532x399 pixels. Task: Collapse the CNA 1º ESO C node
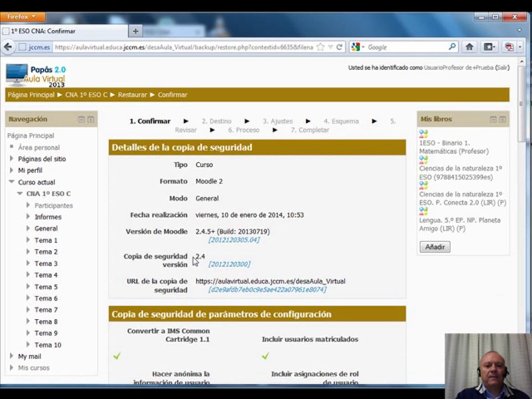(x=20, y=193)
